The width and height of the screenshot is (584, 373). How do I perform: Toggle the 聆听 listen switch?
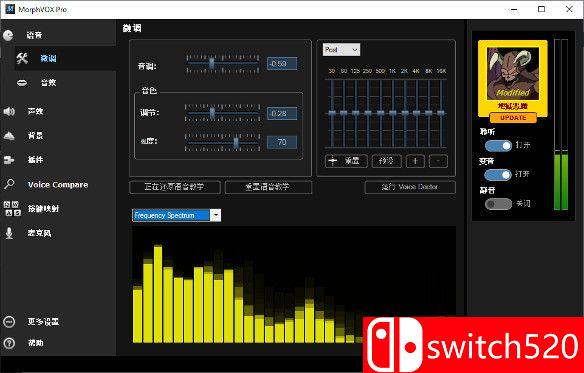498,145
